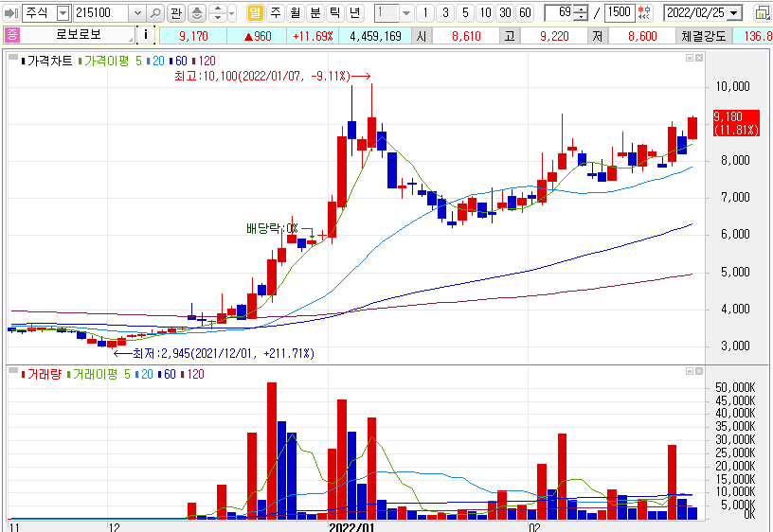Select the 월 monthly chart period
Screen dimensions: 773x532
coord(295,13)
